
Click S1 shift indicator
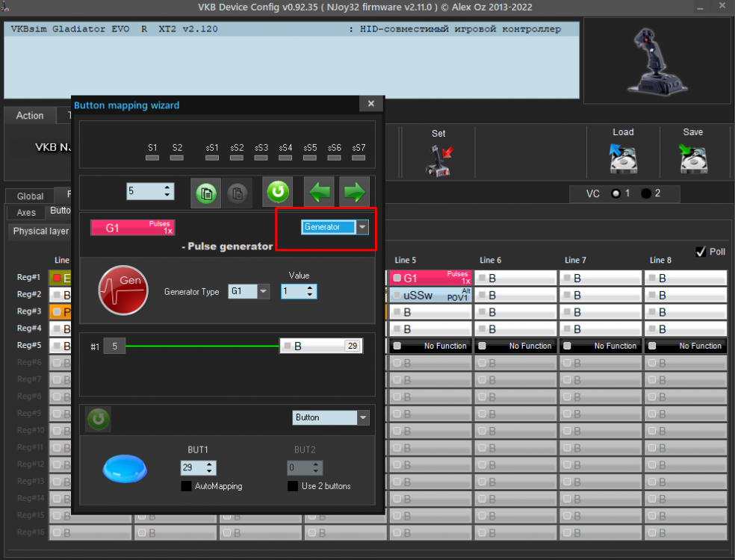[152, 158]
